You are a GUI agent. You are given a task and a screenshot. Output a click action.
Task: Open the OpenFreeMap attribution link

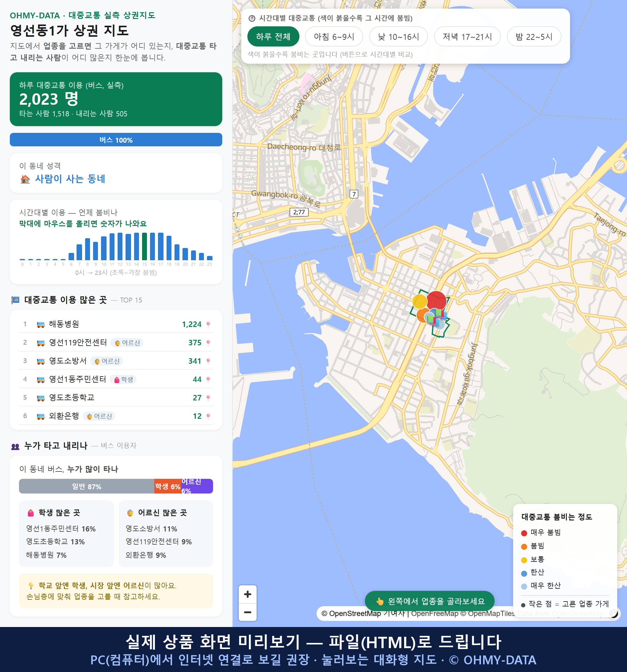coord(434,613)
